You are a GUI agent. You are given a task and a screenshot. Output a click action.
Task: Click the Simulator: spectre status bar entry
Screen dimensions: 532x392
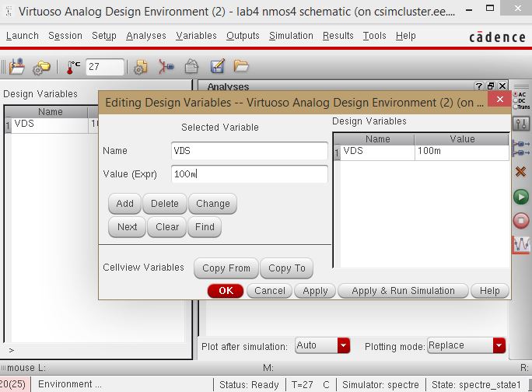(380, 384)
